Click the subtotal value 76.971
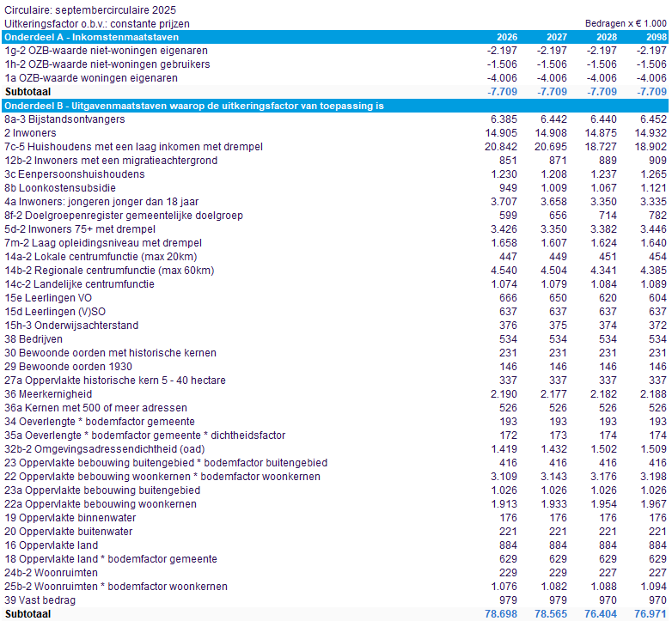Screen dimensions: 672x621 (x=651, y=614)
